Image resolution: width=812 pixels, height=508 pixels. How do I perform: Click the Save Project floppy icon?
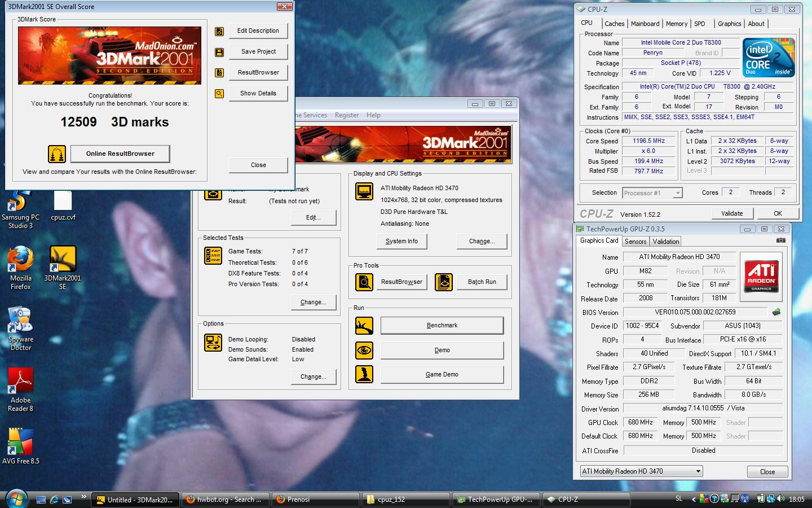tap(219, 52)
